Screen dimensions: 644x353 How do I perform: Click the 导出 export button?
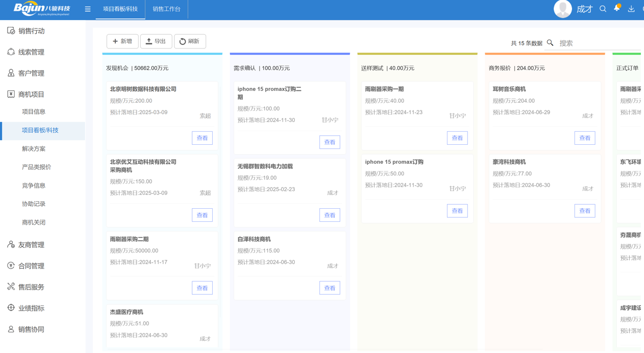click(156, 41)
